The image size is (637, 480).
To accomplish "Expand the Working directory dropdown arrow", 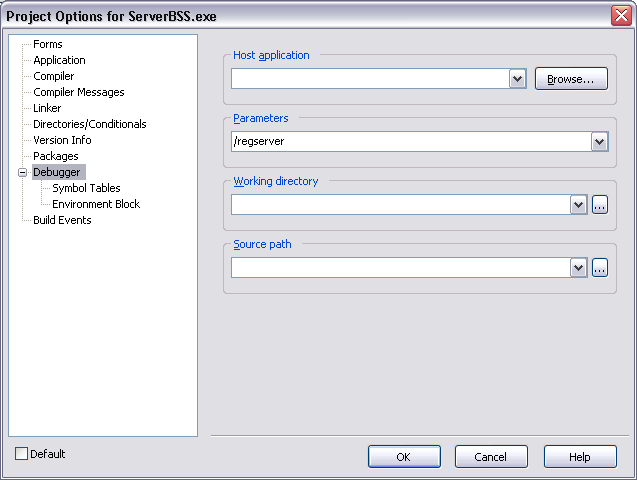I will coord(578,205).
